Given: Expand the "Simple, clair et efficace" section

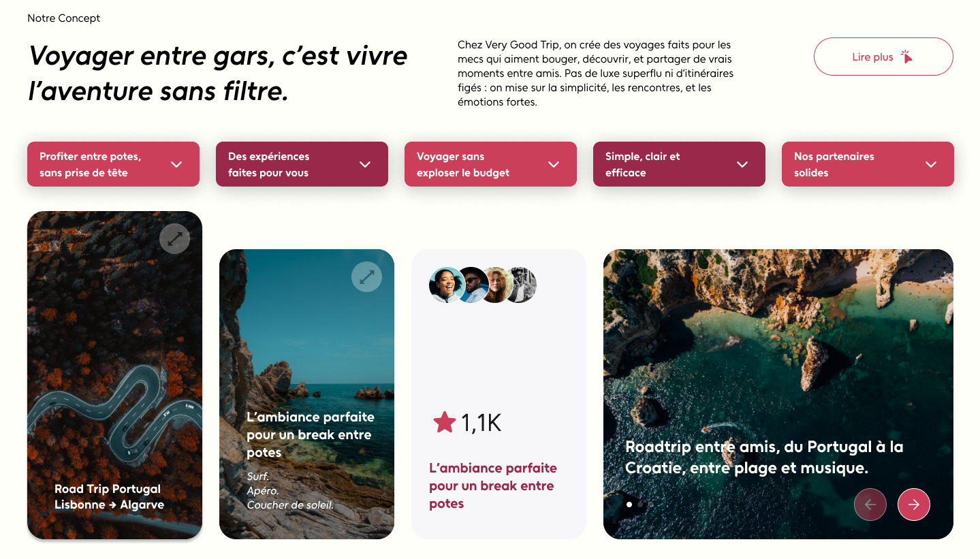Looking at the screenshot, I should click(679, 164).
